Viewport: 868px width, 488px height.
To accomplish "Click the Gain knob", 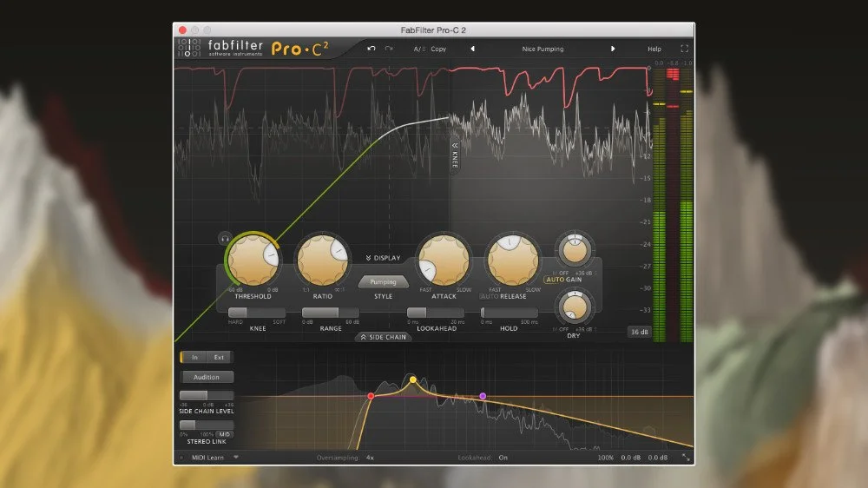I will (x=575, y=250).
